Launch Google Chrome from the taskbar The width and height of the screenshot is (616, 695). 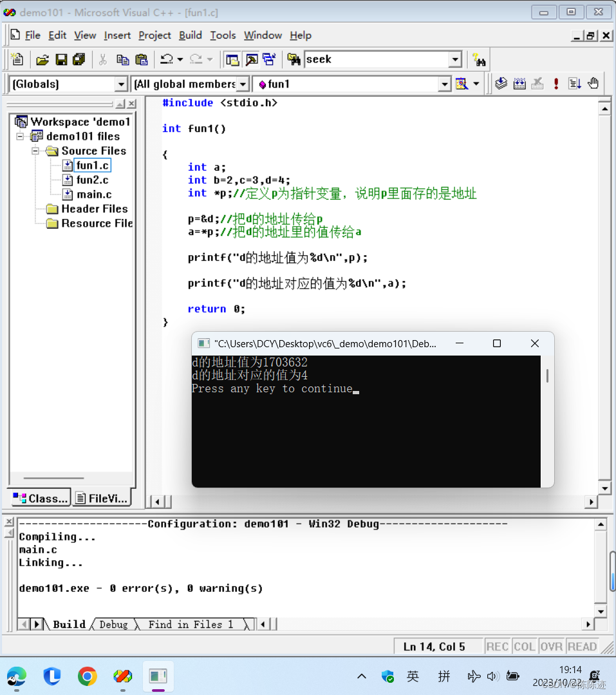coord(88,677)
